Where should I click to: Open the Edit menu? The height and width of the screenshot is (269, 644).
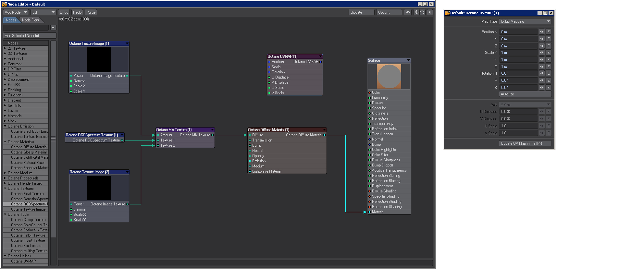43,12
